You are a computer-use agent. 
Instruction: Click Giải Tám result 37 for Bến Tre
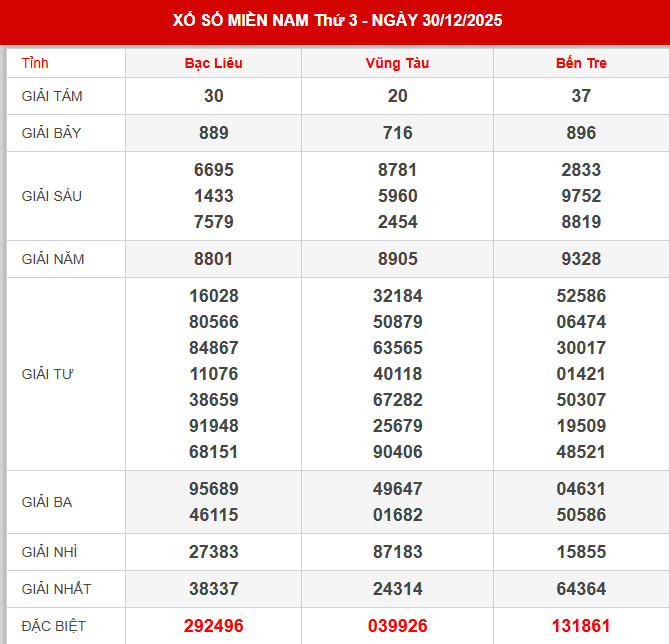(581, 96)
